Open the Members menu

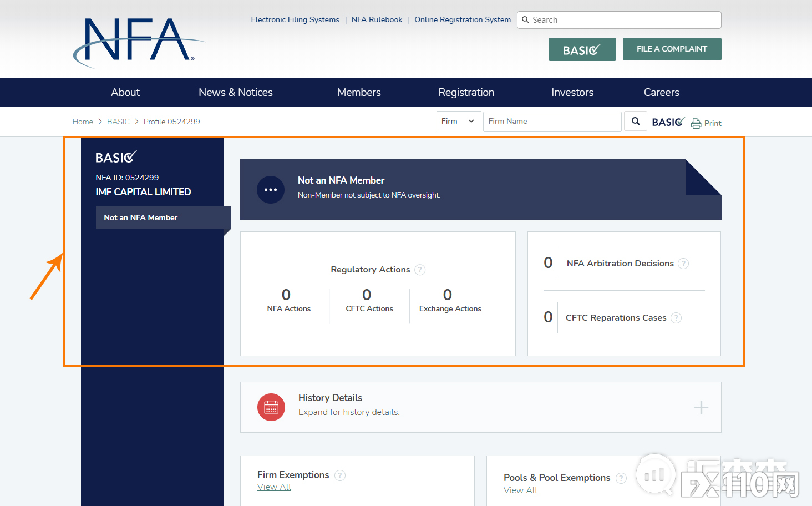(359, 93)
